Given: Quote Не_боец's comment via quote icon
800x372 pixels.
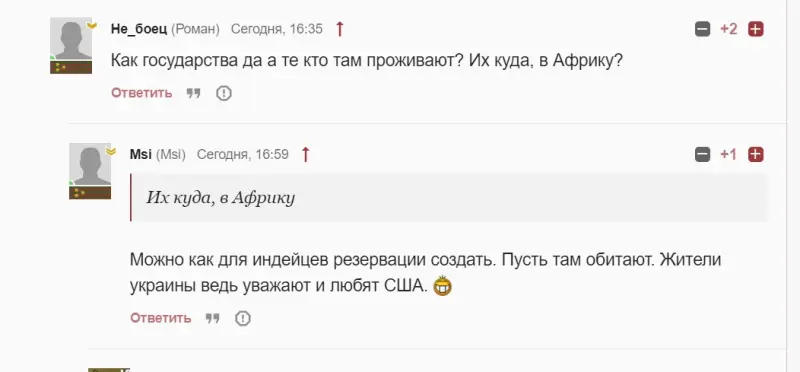Looking at the screenshot, I should (193, 93).
